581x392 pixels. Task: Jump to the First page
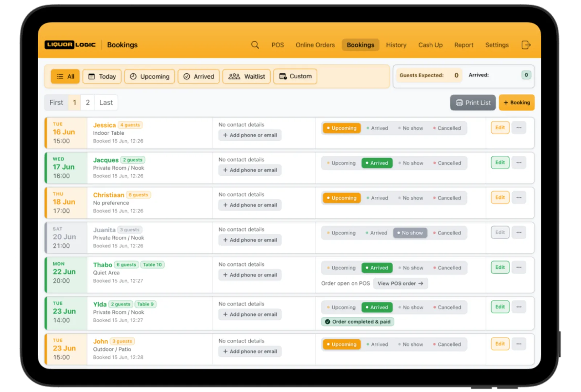56,103
